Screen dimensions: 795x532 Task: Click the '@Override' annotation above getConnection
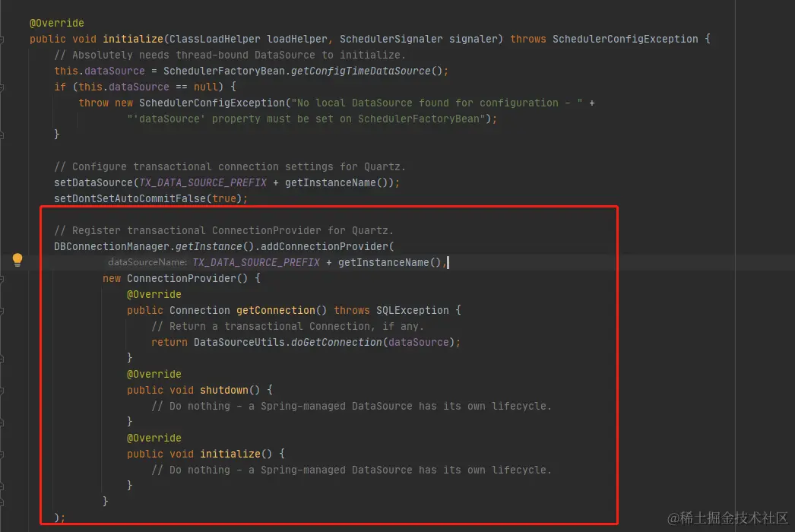pos(154,294)
